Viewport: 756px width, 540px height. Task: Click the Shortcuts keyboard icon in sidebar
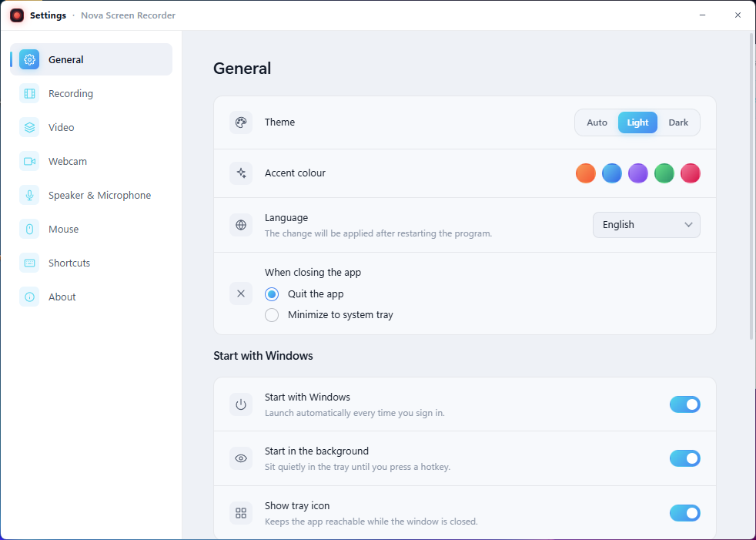[29, 263]
